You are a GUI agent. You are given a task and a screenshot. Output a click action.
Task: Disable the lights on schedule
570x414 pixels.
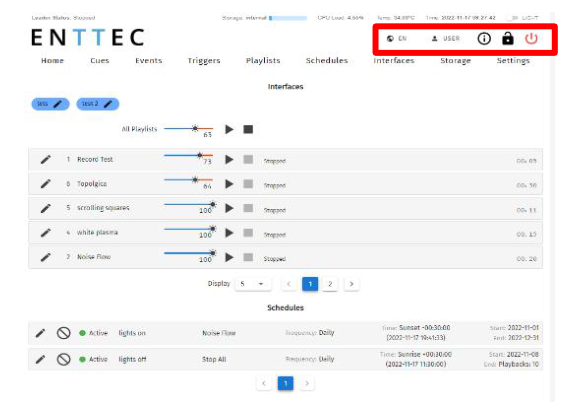[64, 333]
